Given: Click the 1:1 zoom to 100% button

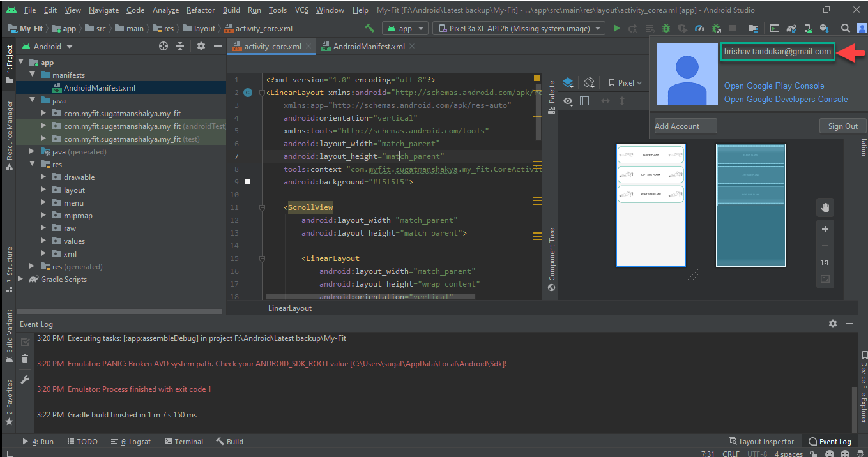Looking at the screenshot, I should pyautogui.click(x=825, y=262).
